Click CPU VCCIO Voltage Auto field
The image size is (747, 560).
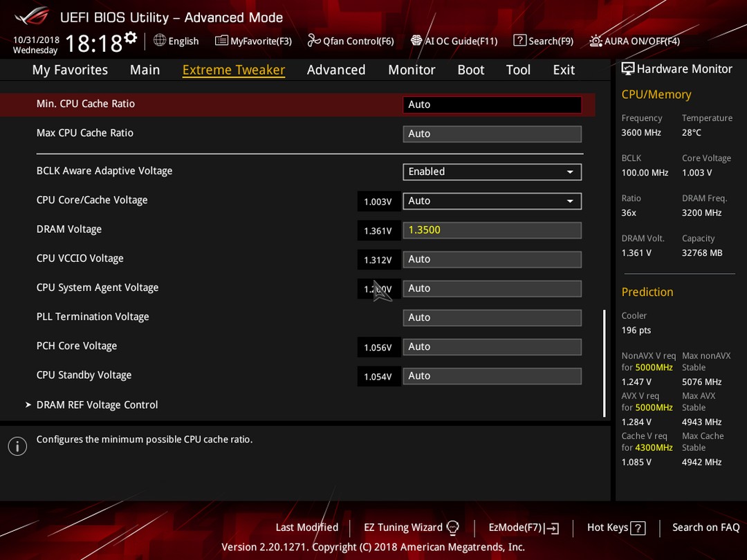tap(492, 259)
